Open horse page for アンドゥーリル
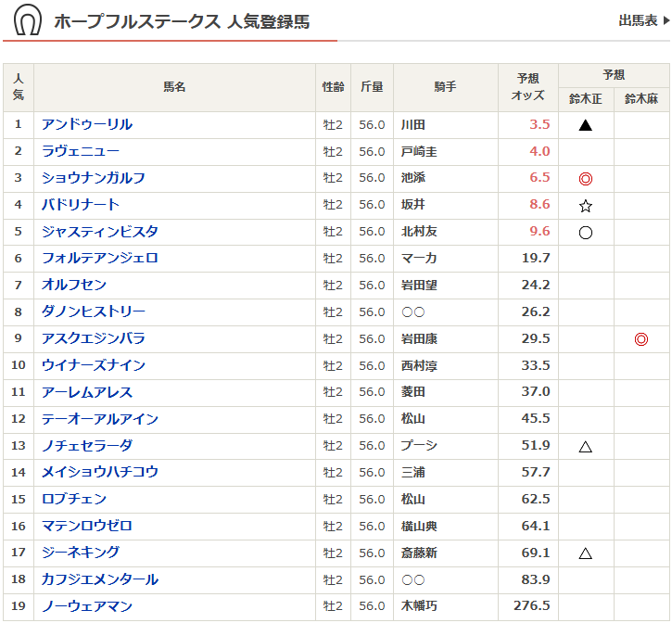 pyautogui.click(x=87, y=124)
